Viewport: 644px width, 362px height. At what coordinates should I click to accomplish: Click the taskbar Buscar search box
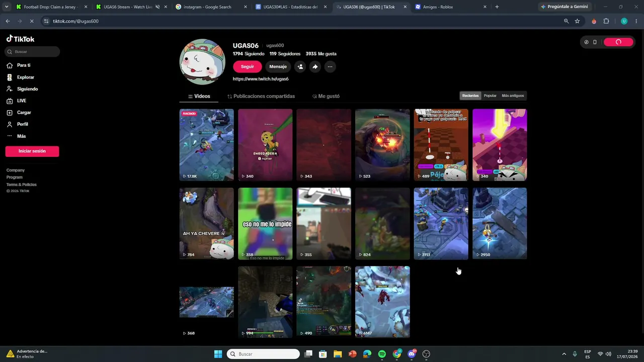[263, 354]
